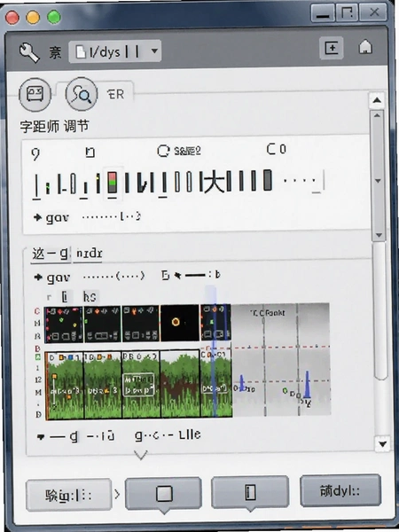The width and height of the screenshot is (399, 532).
Task: Click the green macOS zoom button
Action: coord(54,17)
